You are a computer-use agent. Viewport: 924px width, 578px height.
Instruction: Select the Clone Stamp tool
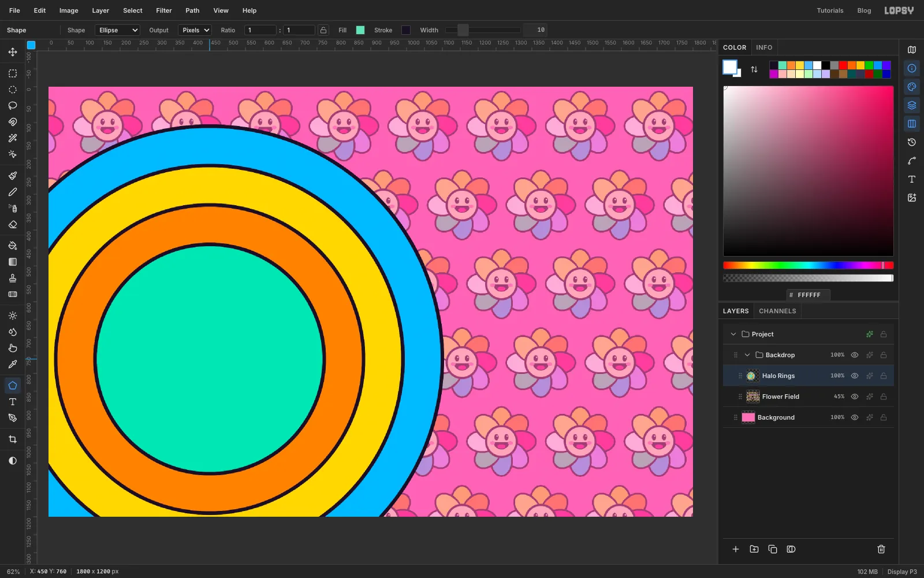tap(13, 278)
